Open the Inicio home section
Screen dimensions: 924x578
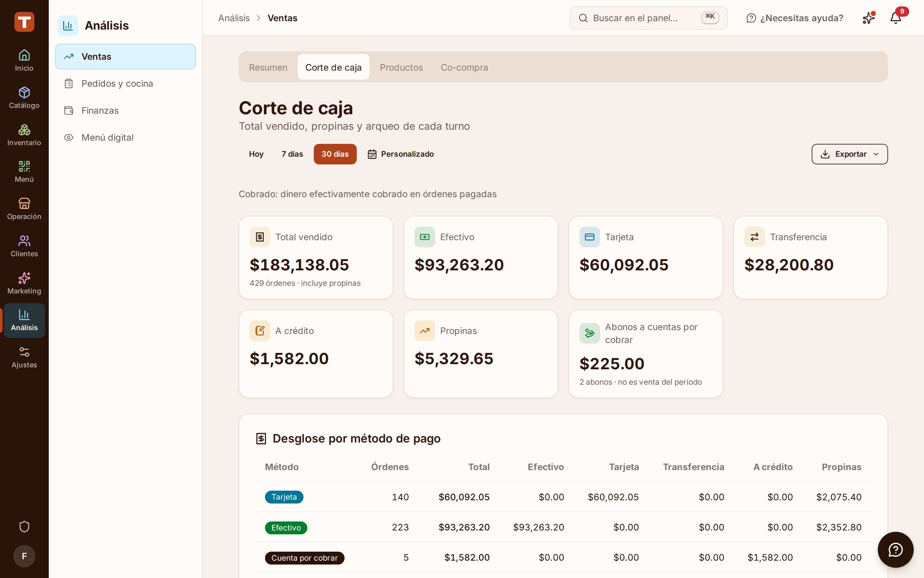pos(24,60)
